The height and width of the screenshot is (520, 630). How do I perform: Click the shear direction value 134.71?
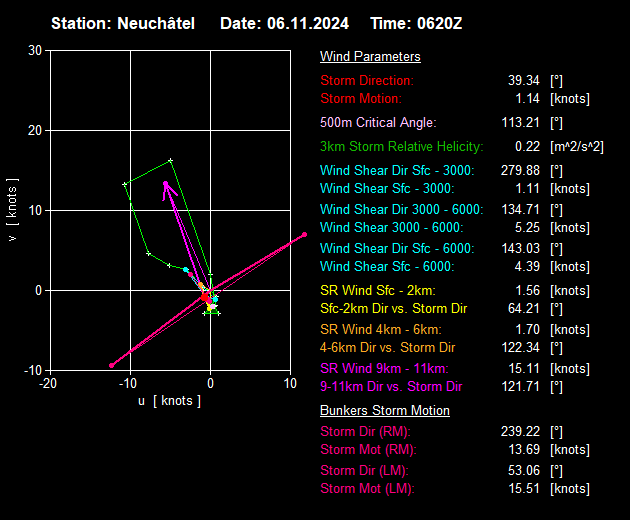tap(520, 209)
